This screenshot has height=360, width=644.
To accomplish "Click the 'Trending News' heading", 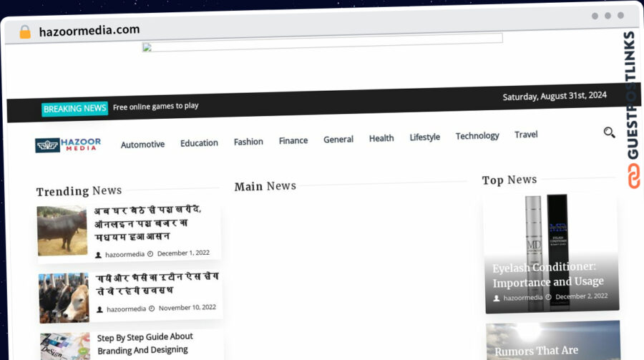I will click(79, 191).
